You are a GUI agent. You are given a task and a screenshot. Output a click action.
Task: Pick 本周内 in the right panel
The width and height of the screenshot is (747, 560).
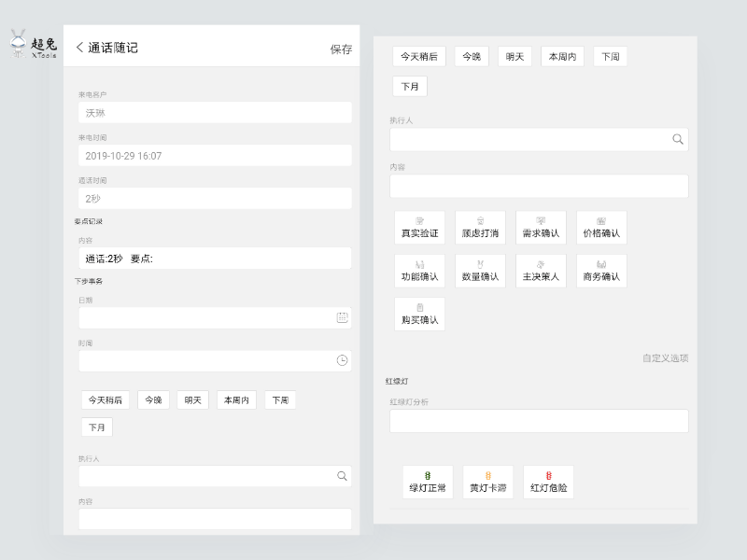pos(563,56)
